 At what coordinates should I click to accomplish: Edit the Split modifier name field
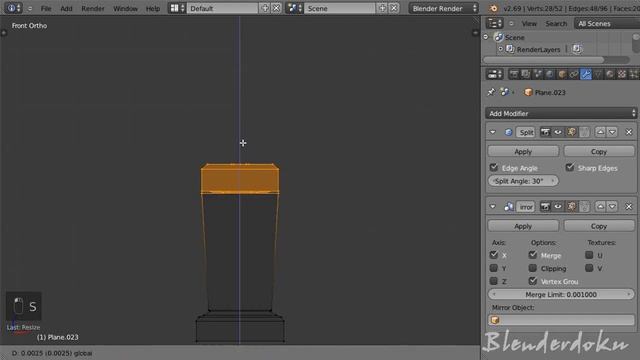pyautogui.click(x=526, y=132)
